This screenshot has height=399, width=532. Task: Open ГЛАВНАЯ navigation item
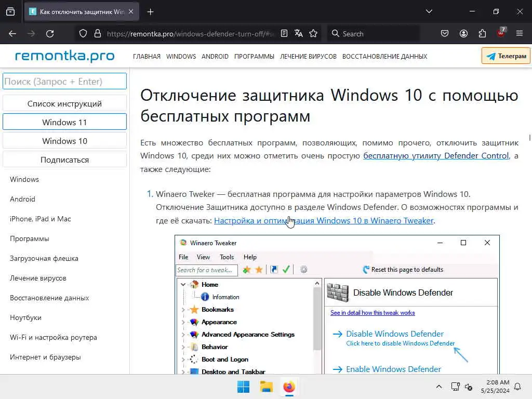click(x=147, y=56)
